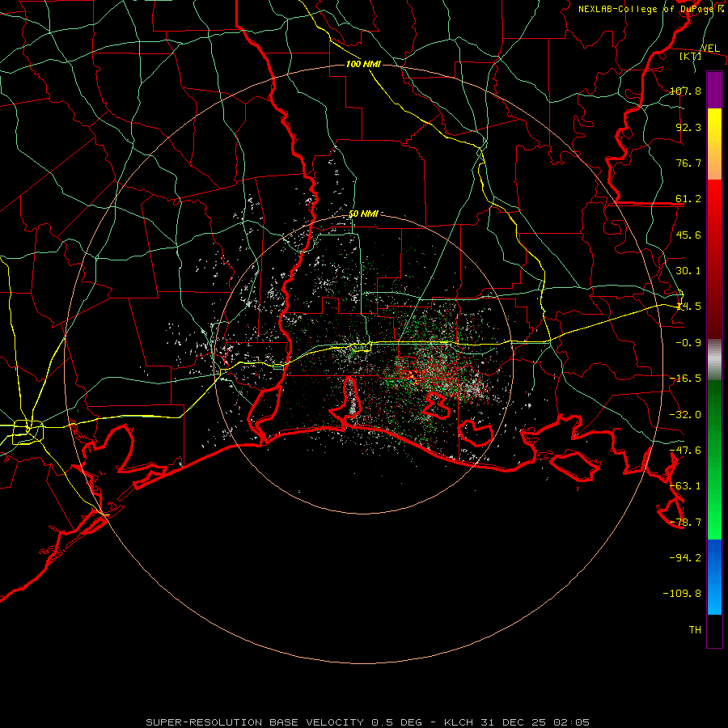Viewport: 728px width, 728px height.
Task: Click the -47.6 velocity scale value
Action: [x=685, y=451]
